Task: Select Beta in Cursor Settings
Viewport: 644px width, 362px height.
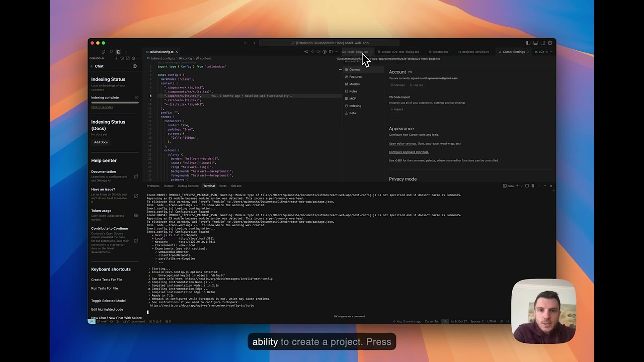Action: tap(364, 113)
